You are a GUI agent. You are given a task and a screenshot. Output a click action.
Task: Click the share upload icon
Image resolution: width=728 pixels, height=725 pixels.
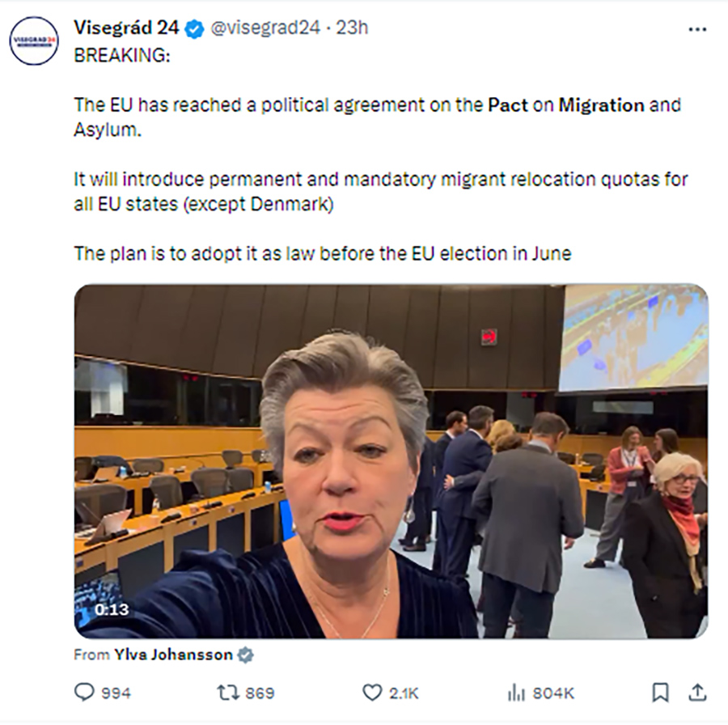tap(697, 692)
